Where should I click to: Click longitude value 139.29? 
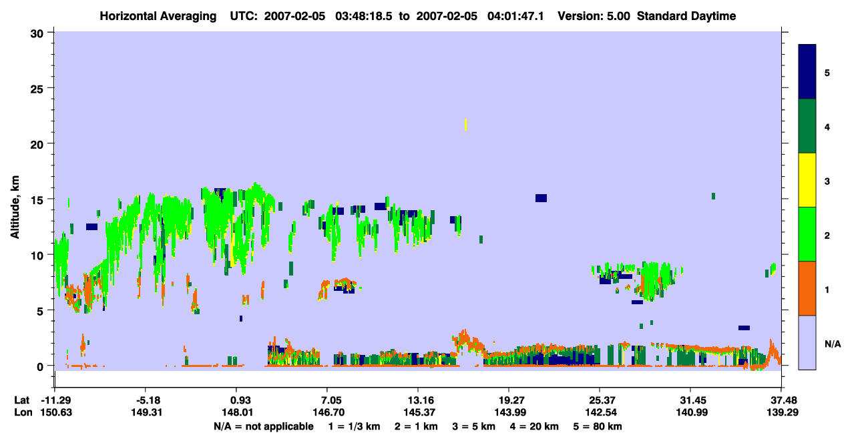click(x=783, y=413)
